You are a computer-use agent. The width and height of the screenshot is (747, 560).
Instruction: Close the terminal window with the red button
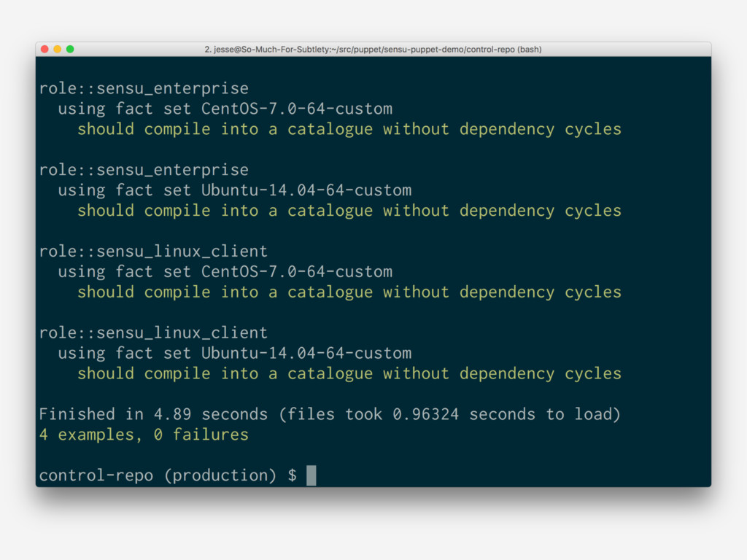point(44,49)
